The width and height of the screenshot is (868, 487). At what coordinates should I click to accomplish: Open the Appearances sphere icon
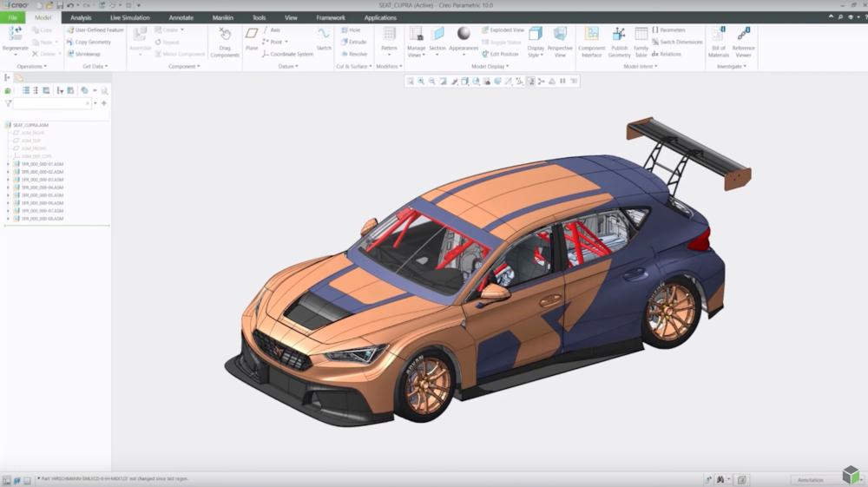[x=464, y=34]
